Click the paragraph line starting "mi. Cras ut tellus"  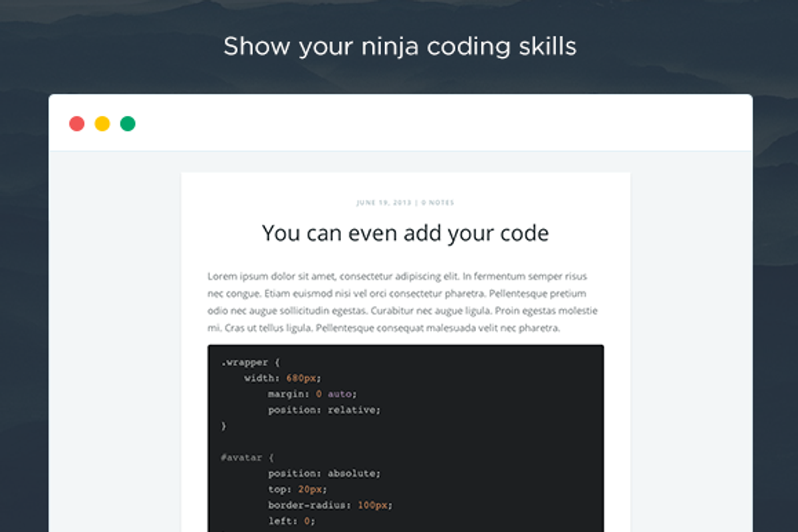coord(384,328)
